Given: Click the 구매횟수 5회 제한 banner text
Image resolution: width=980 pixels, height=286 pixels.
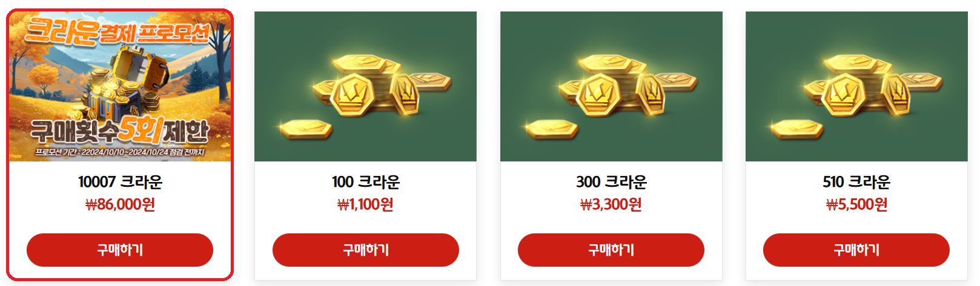Looking at the screenshot, I should pyautogui.click(x=120, y=129).
